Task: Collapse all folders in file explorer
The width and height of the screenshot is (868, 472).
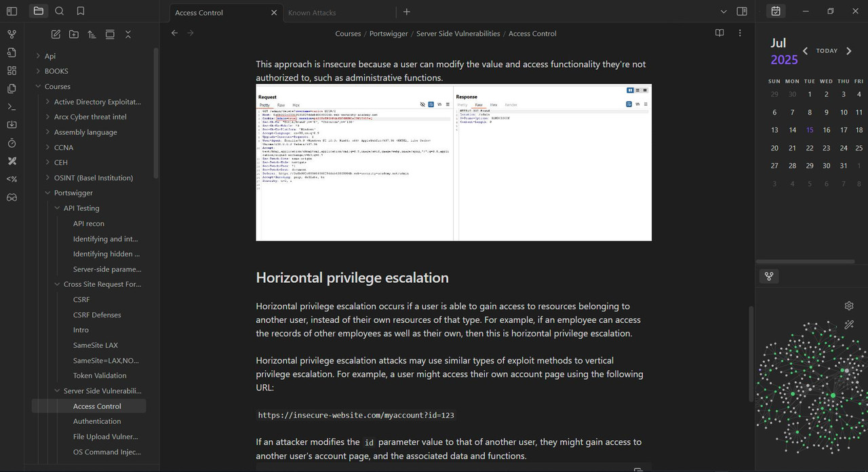Action: click(127, 34)
